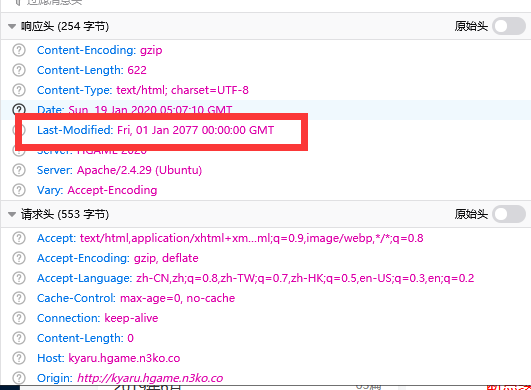Screen dimensions: 531x390
Task: Select the Date: Sun, 19 Jan 2020 row
Action: coord(266,110)
